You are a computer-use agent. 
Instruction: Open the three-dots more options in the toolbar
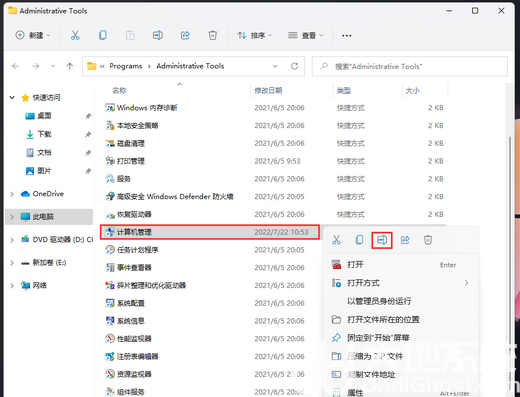click(347, 35)
